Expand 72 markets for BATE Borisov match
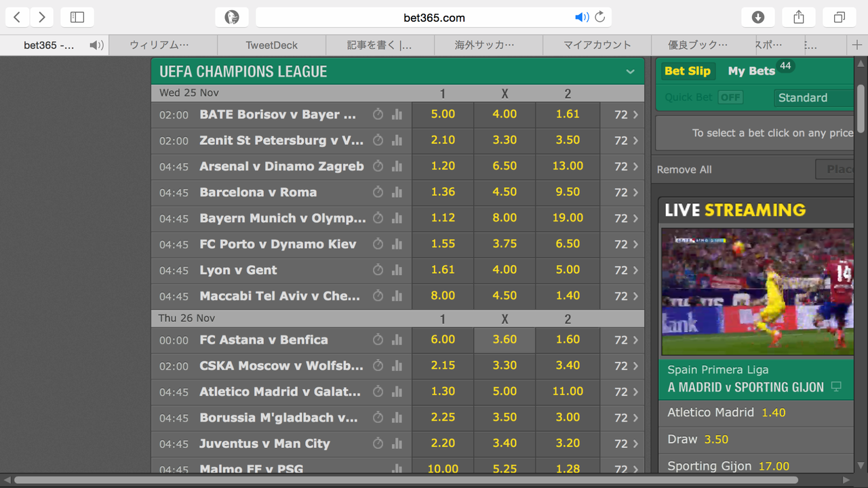The width and height of the screenshot is (868, 488). coord(627,115)
